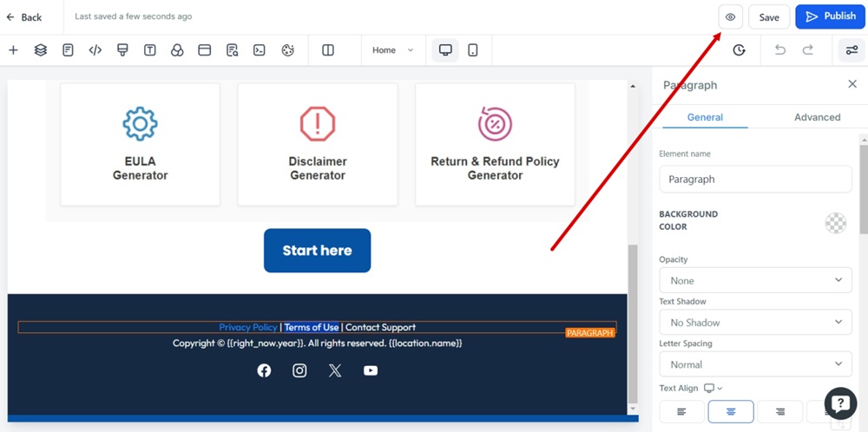Open the Layers panel icon
This screenshot has width=868, height=432.
click(x=41, y=50)
